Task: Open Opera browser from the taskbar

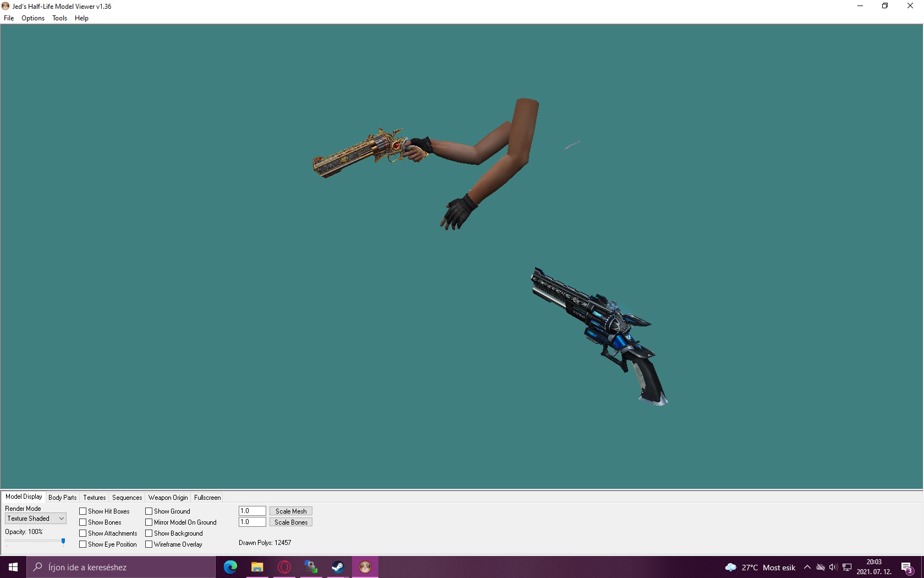Action: coord(284,567)
